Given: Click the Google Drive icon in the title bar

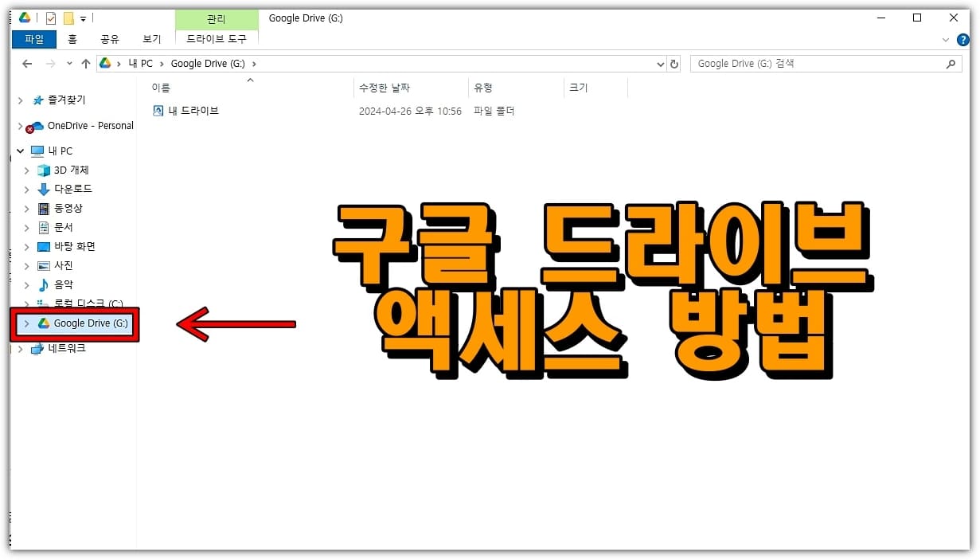Looking at the screenshot, I should (x=25, y=18).
